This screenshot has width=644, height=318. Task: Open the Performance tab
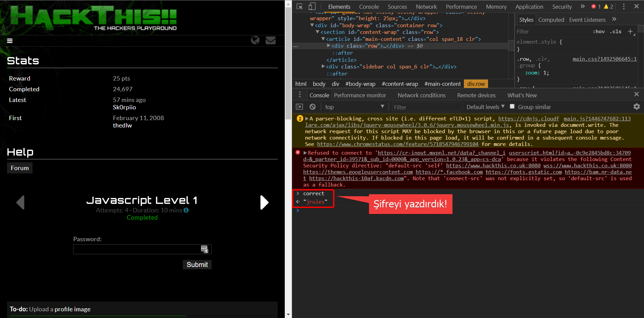(x=461, y=6)
